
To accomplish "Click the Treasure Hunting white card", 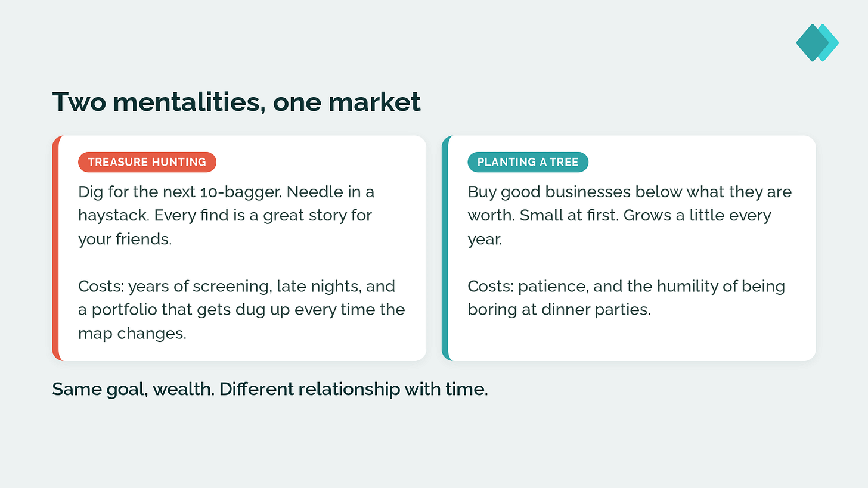I will point(239,248).
